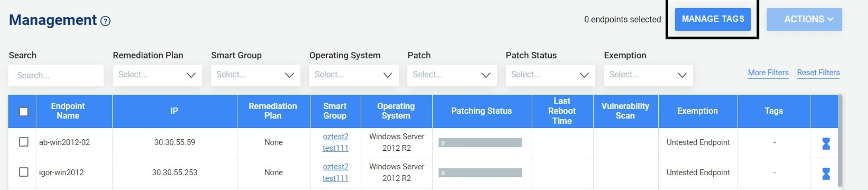This screenshot has width=868, height=190.
Task: Click hourglass icon in igor-win2012 row
Action: [x=826, y=174]
